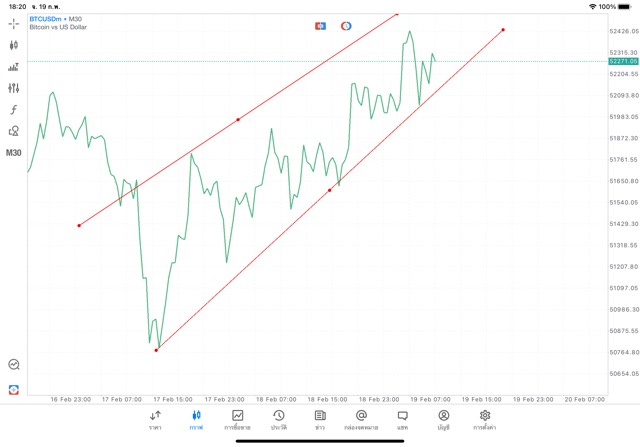Select the upper red trendline's middle anchor point
This screenshot has height=447, width=640.
click(238, 120)
